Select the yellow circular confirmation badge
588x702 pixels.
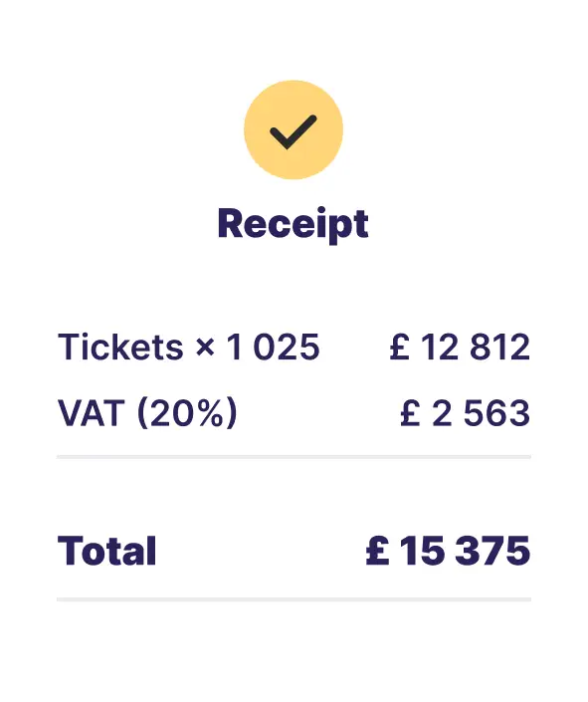tap(294, 129)
